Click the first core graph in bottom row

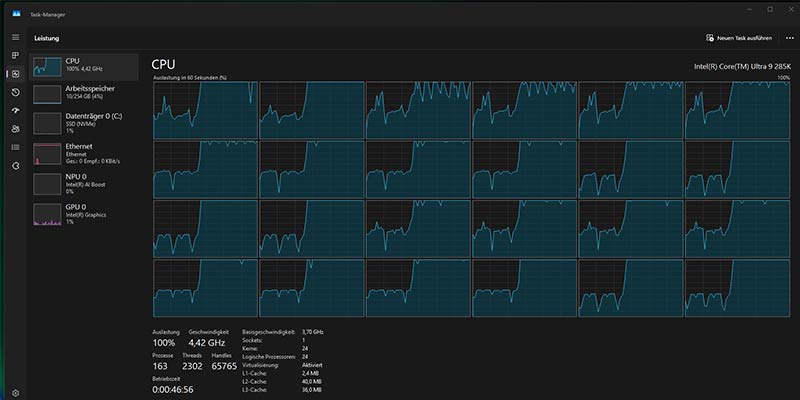click(205, 288)
